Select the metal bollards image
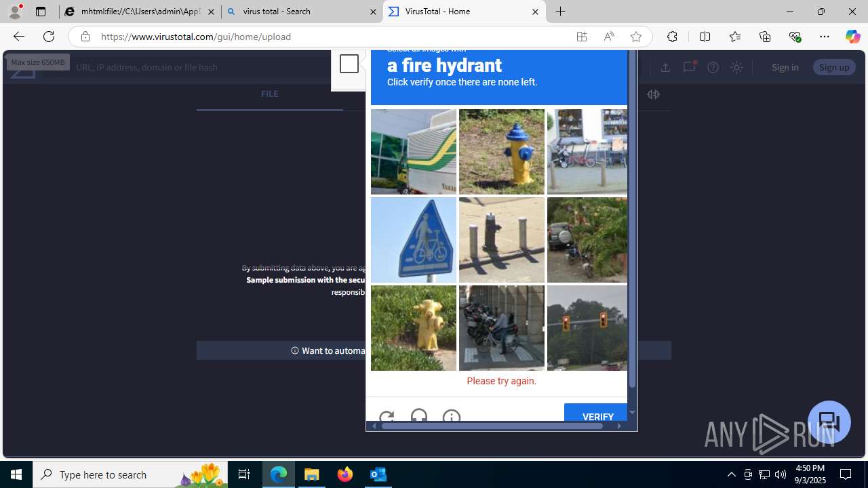This screenshot has height=488, width=868. [x=501, y=240]
